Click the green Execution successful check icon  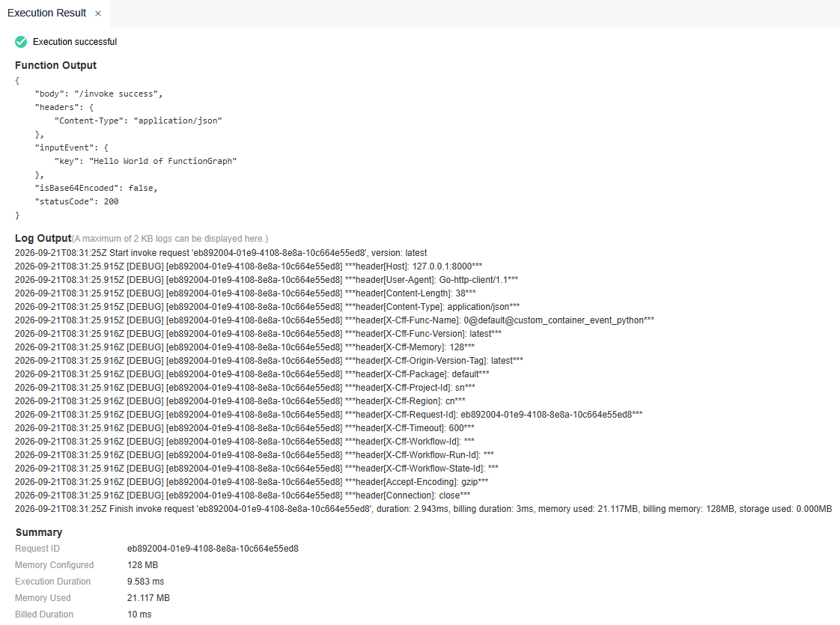pyautogui.click(x=21, y=42)
